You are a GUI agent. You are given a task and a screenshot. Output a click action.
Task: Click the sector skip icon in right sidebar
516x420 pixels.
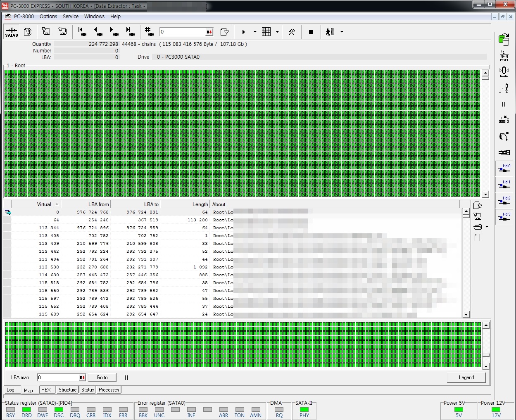click(x=504, y=120)
